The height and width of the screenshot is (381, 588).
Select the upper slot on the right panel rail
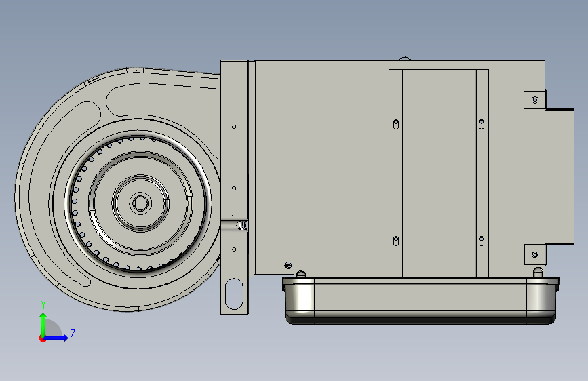(x=482, y=124)
